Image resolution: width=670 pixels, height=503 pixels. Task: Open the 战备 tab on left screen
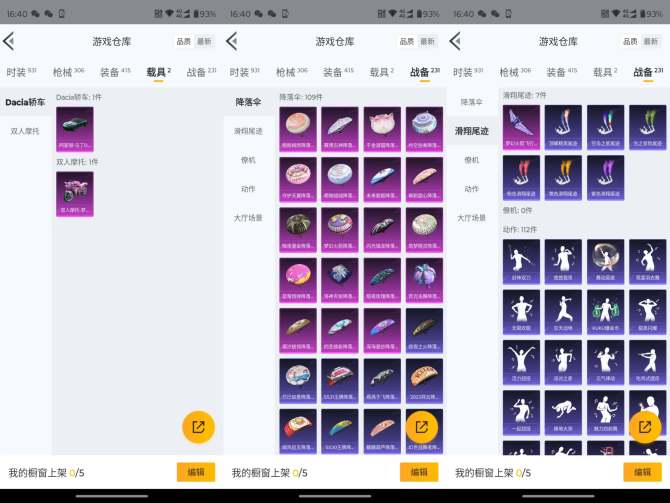click(201, 72)
